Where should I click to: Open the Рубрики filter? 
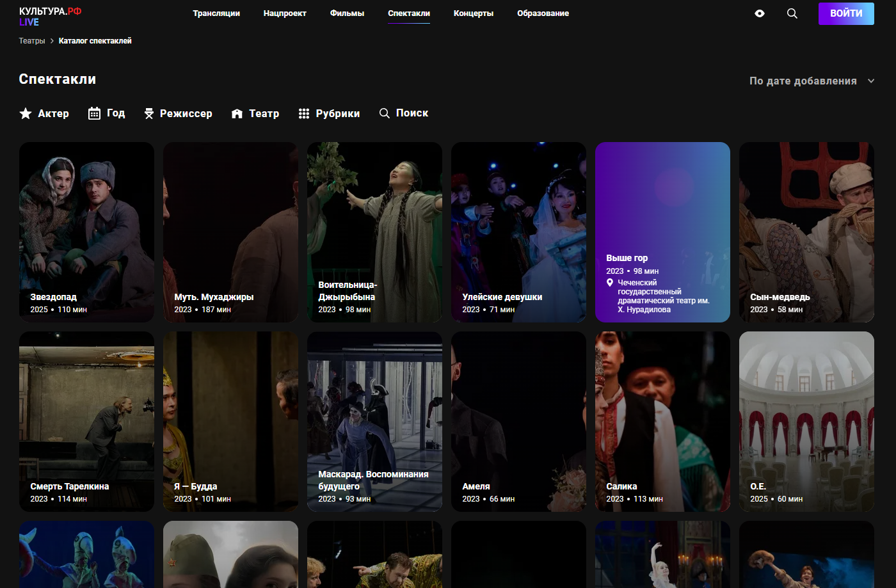point(329,113)
